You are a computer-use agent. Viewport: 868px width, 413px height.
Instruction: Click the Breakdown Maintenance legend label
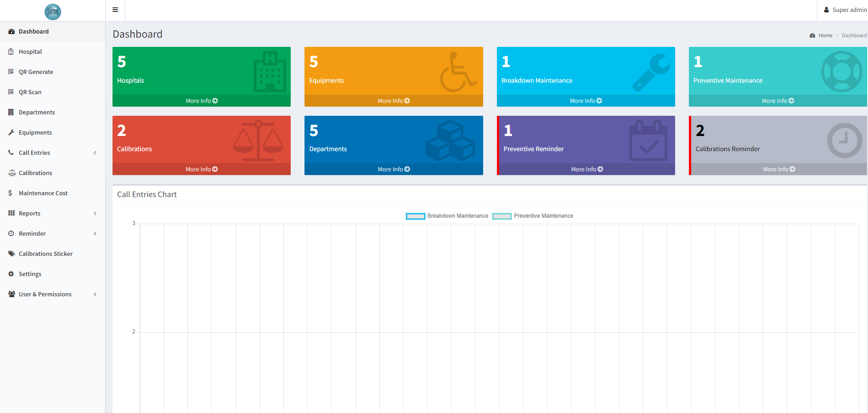click(x=458, y=216)
